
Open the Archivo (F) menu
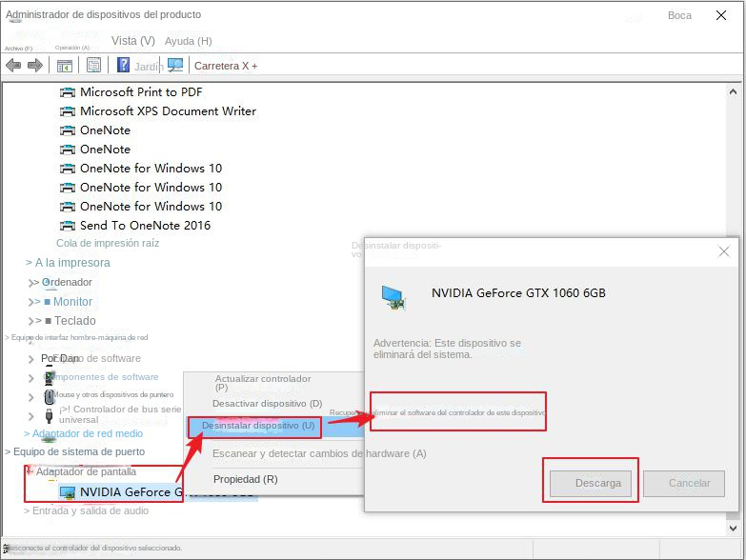(x=18, y=48)
